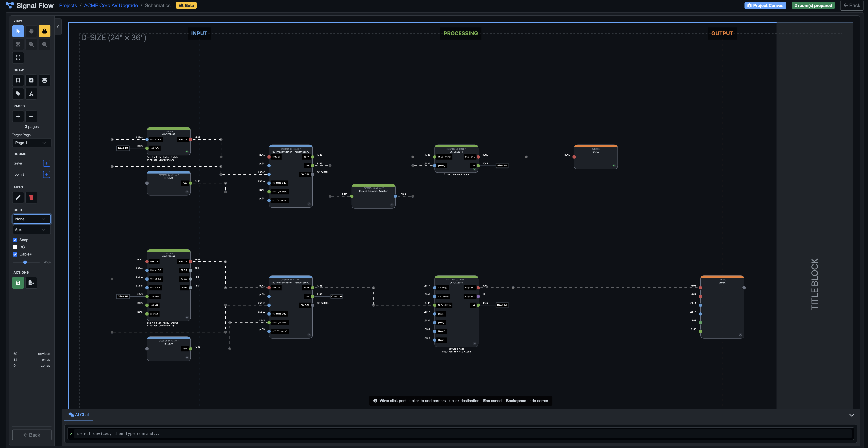868x448 pixels.
Task: Zoom out with the magnifier minus
Action: click(45, 44)
